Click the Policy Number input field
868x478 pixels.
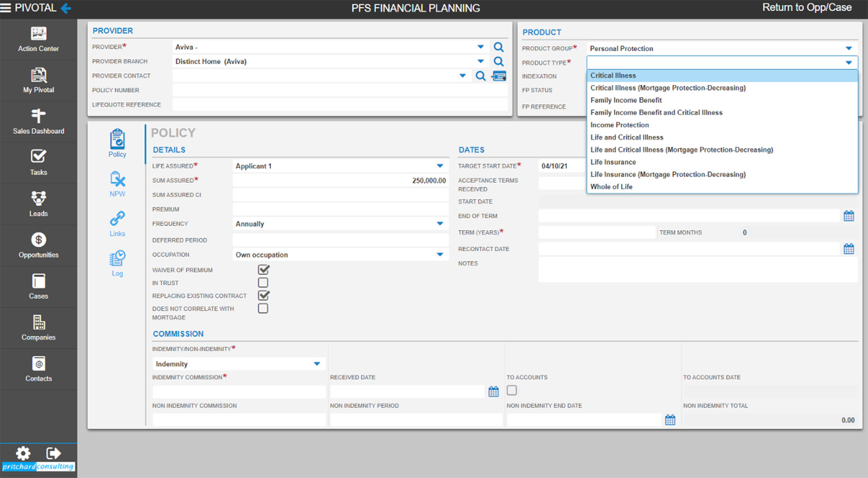tap(339, 90)
